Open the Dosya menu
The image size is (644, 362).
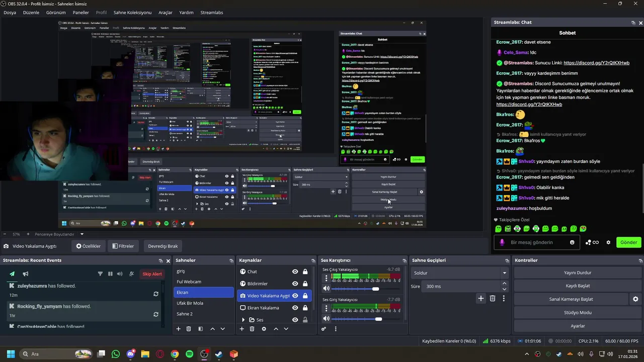pyautogui.click(x=10, y=13)
